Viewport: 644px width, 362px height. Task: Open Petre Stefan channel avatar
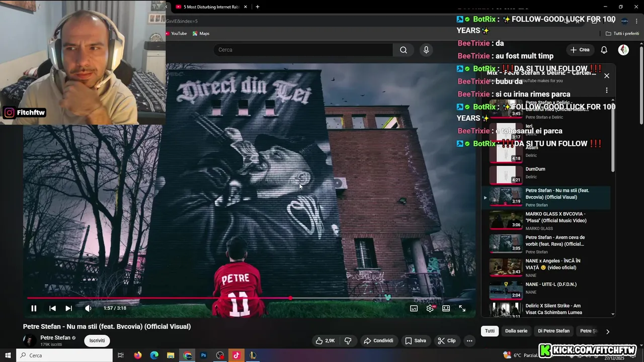point(29,340)
